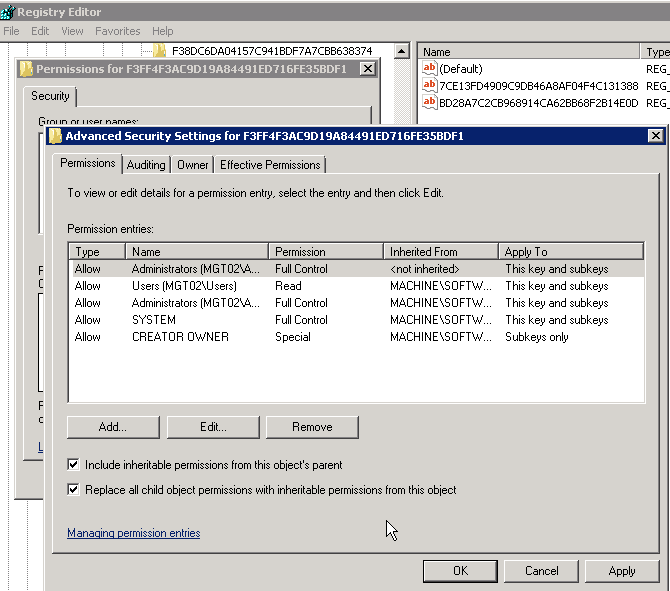
Task: Select value BD28A7C2CB968914CA62BB68F2B14E0D
Action: pos(538,103)
